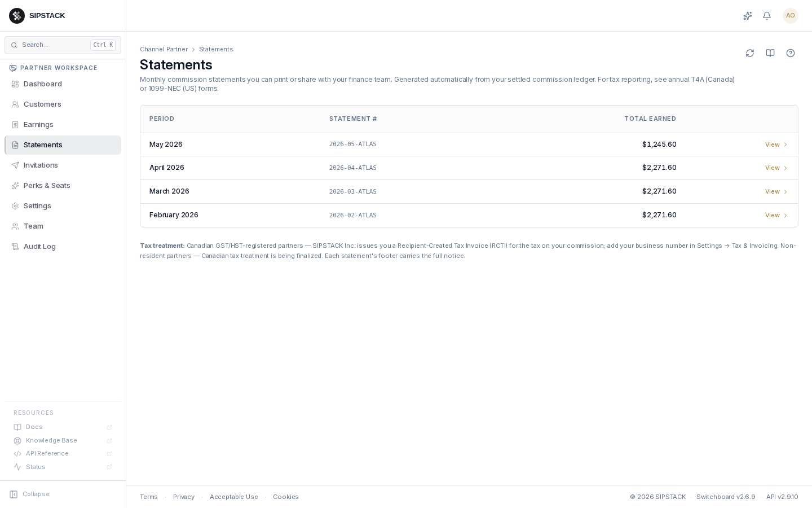Click the Dashboard grid icon in sidebar
The width and height of the screenshot is (812, 508).
click(15, 84)
